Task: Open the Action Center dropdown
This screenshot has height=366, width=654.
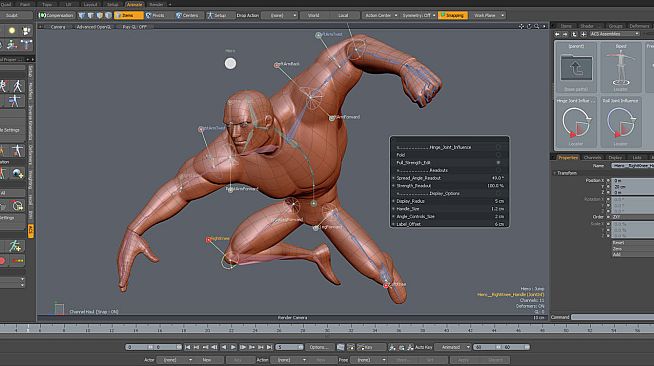Action: pos(381,15)
